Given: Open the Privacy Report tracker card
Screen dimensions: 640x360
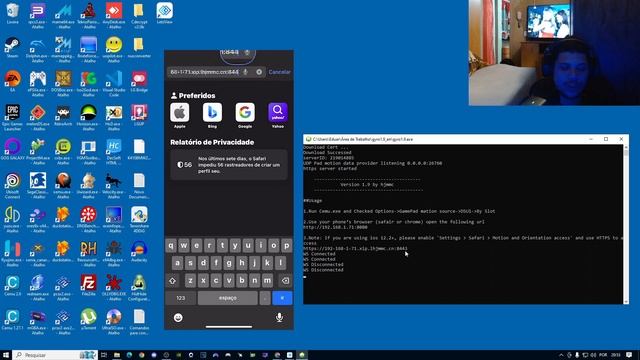Looking at the screenshot, I should point(229,165).
